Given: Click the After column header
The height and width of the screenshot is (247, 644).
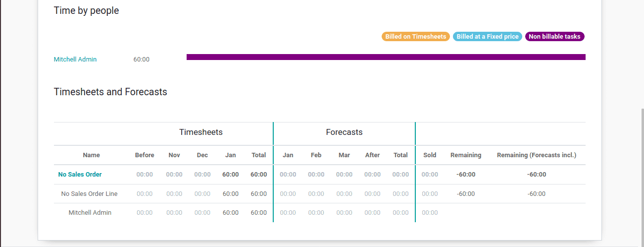Looking at the screenshot, I should 373,155.
